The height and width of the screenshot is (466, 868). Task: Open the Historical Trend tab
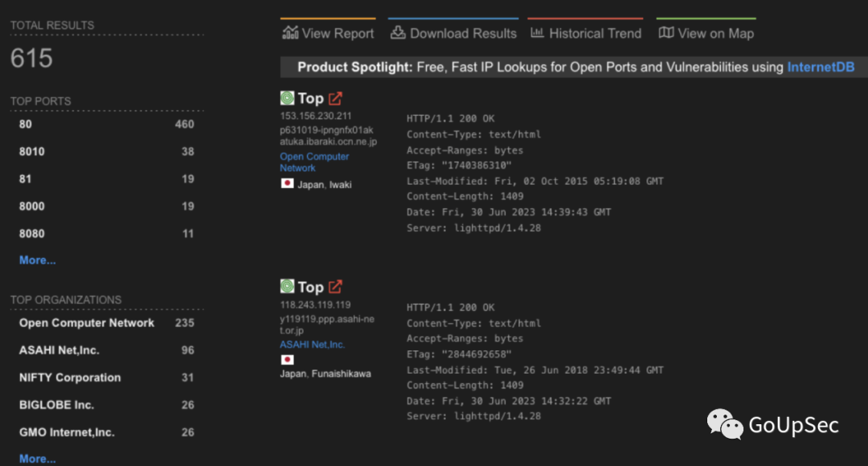pos(586,31)
